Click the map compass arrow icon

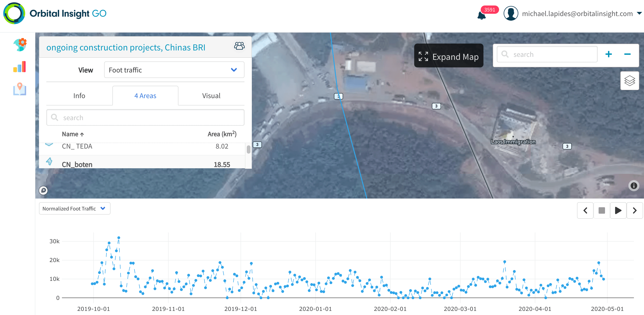[43, 191]
